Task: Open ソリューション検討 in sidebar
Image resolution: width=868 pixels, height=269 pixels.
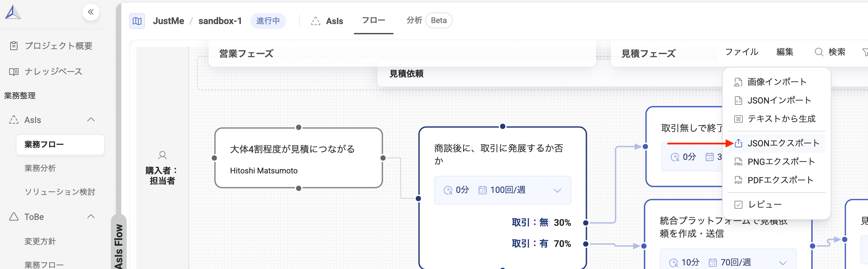Action: (x=60, y=192)
